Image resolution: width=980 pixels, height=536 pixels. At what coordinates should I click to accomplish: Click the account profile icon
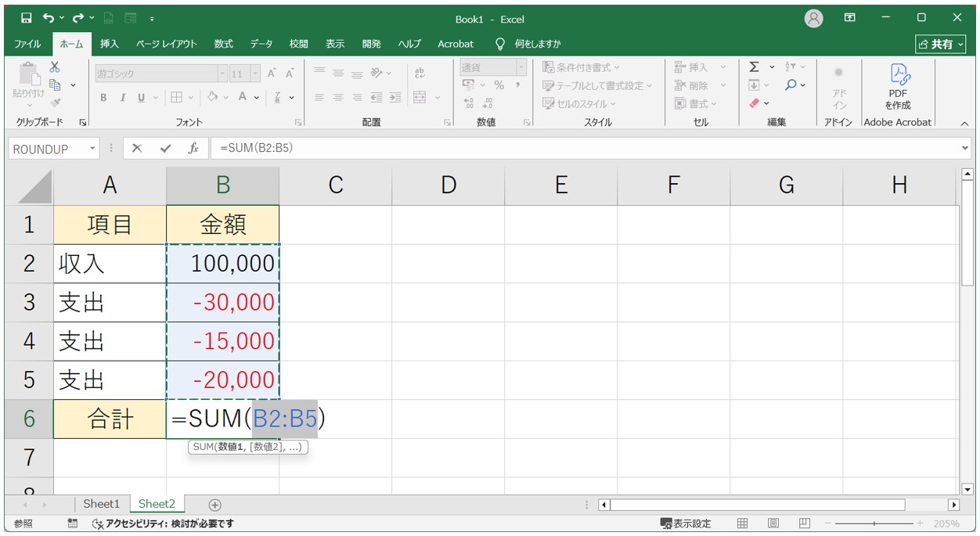click(x=814, y=19)
